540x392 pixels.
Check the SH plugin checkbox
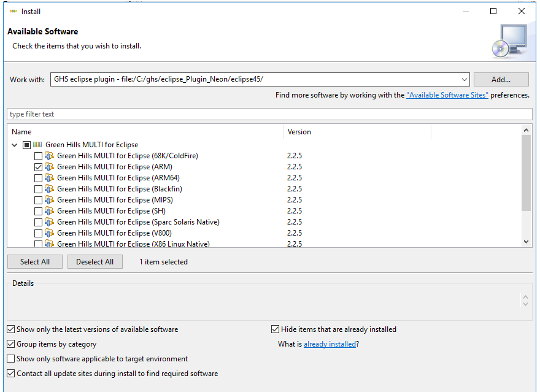[38, 211]
